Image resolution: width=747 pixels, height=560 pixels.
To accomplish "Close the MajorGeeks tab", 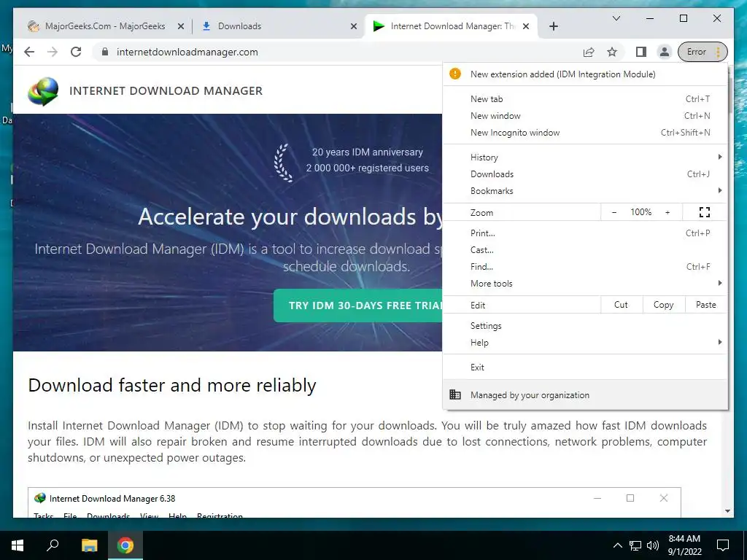I will [x=181, y=26].
